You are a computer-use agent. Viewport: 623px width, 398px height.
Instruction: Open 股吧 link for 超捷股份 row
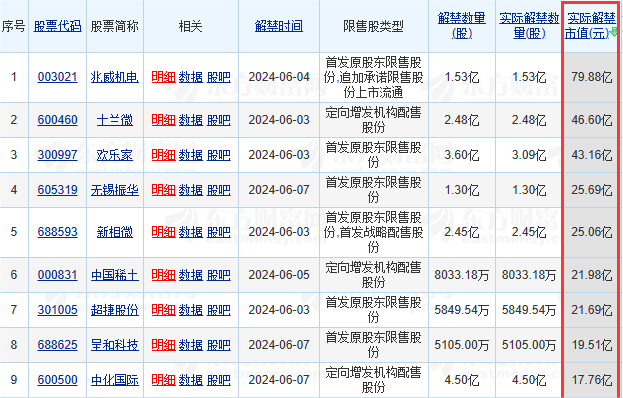[x=219, y=310]
